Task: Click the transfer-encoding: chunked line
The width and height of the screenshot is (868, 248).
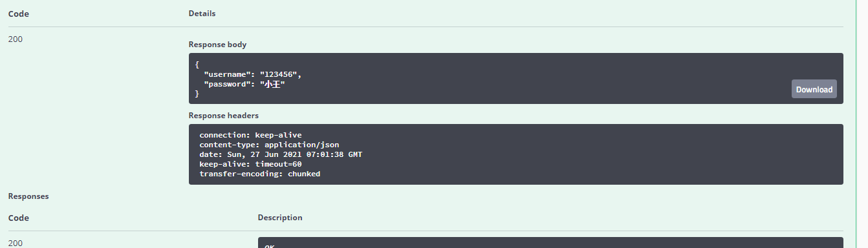Action: [x=260, y=174]
